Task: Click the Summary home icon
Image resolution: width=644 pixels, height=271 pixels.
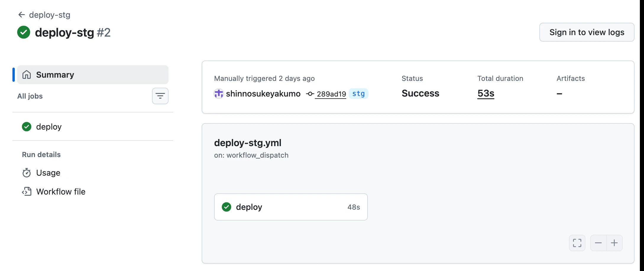Action: click(x=27, y=75)
